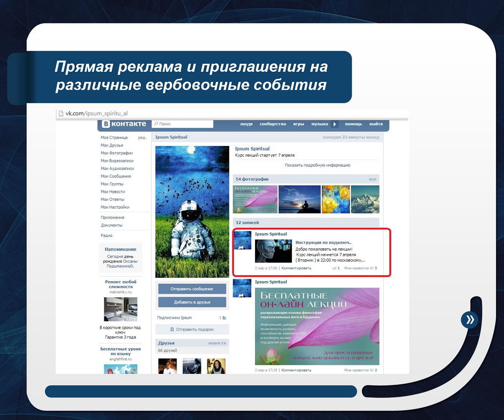Image resolution: width=504 pixels, height=420 pixels.
Task: Click the page icon in the address bar
Action: click(61, 113)
